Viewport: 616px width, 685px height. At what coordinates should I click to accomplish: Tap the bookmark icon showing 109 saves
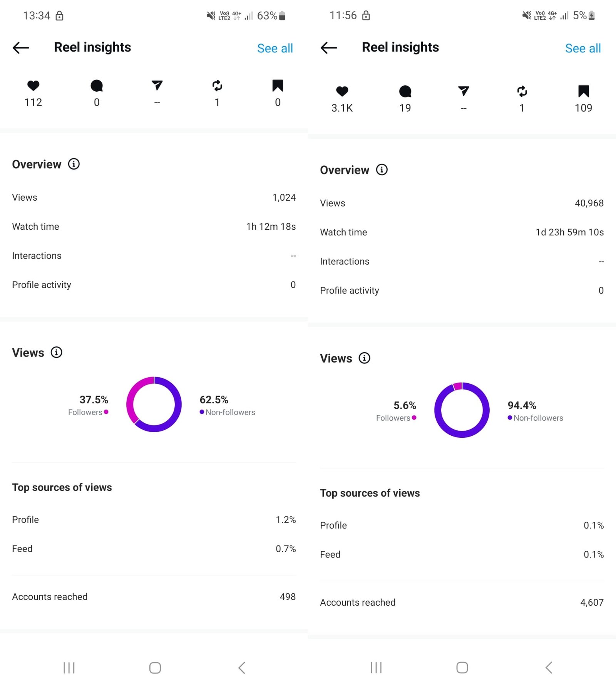[x=583, y=91]
